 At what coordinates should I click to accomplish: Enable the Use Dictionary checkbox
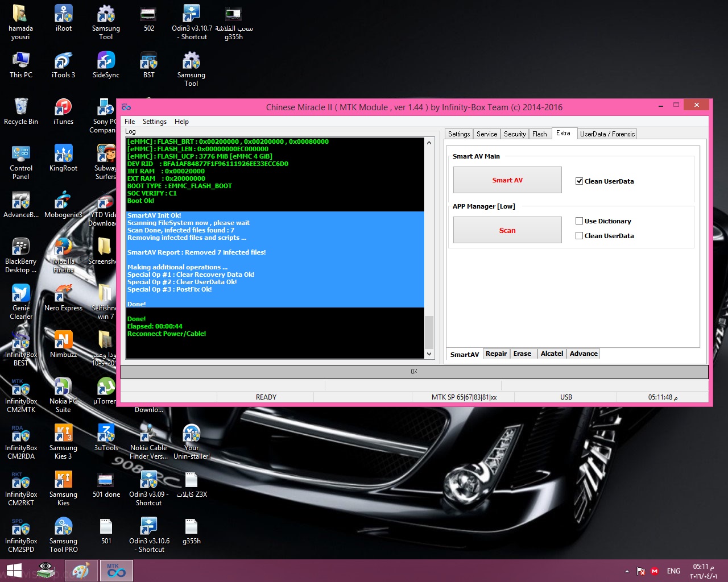pos(579,221)
